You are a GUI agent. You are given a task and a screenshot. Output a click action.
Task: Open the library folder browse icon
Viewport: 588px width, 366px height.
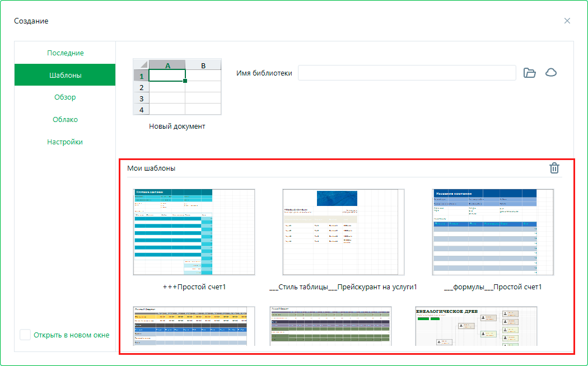529,73
